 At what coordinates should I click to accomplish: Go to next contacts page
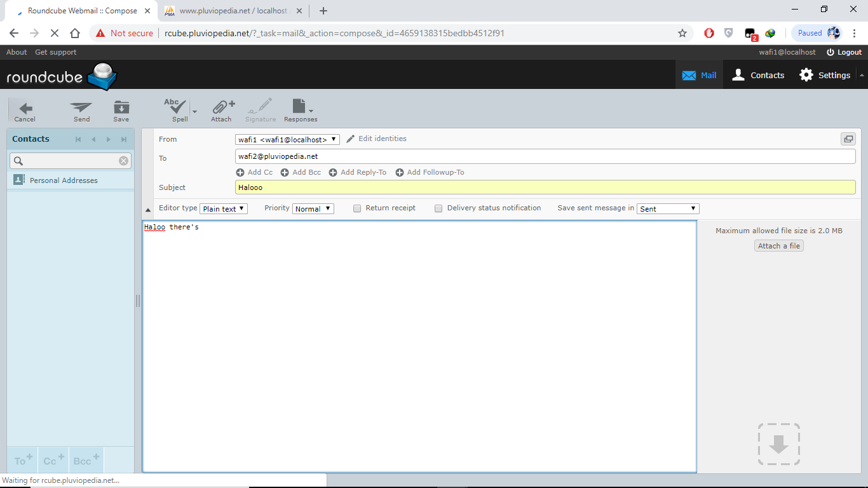point(109,139)
